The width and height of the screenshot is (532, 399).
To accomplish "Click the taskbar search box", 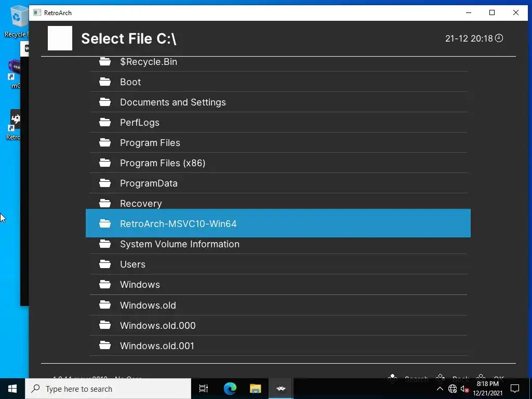I will [108, 389].
